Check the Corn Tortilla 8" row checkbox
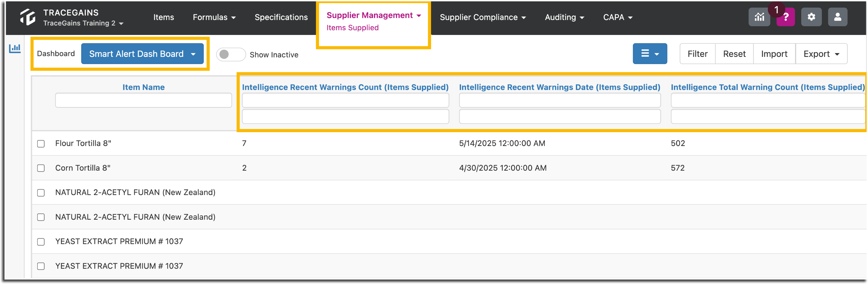 click(x=41, y=168)
